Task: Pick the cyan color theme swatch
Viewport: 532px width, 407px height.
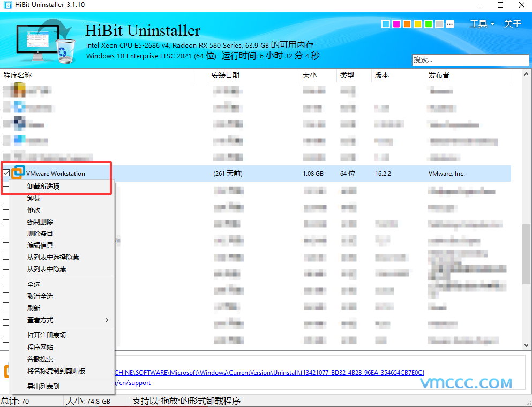Action: [x=385, y=24]
